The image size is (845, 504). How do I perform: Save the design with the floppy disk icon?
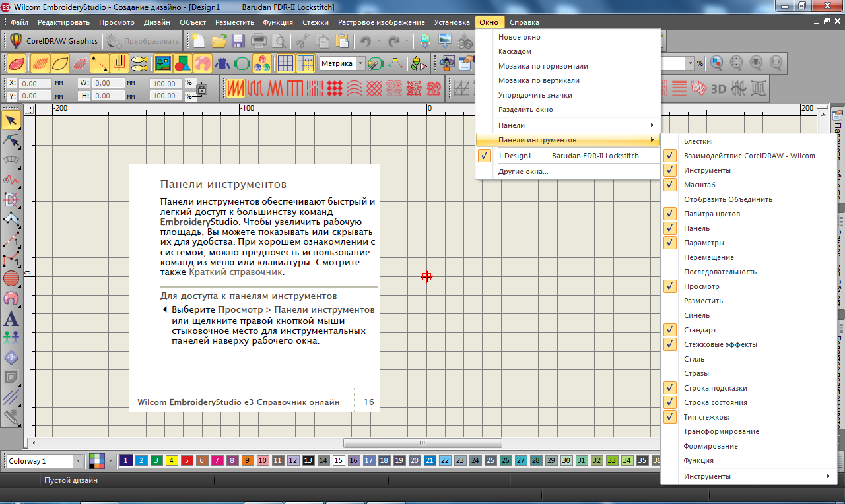point(238,41)
